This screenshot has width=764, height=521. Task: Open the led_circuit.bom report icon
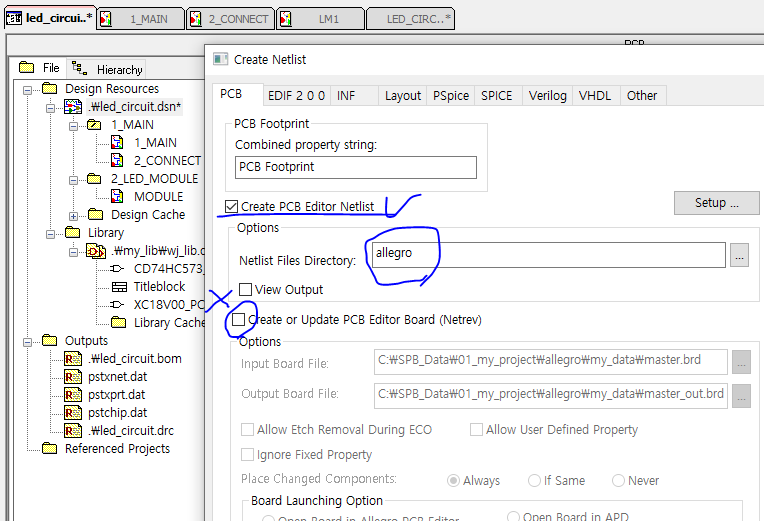click(73, 359)
